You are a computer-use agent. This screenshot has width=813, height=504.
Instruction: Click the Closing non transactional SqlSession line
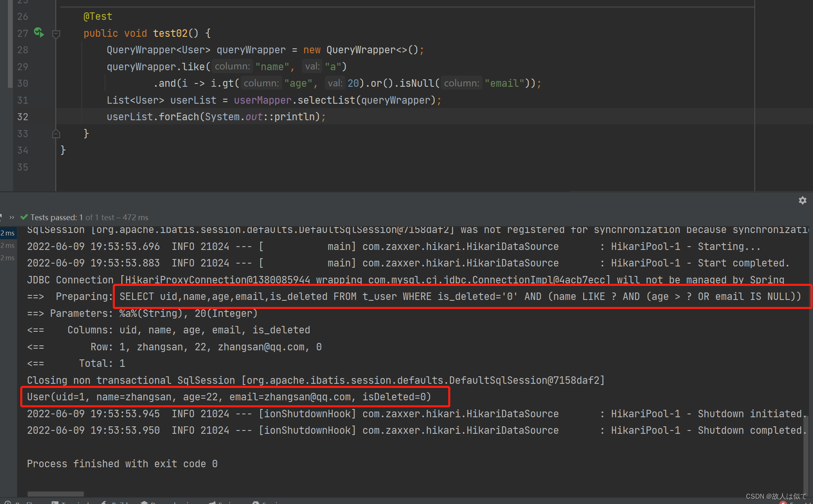pos(316,380)
